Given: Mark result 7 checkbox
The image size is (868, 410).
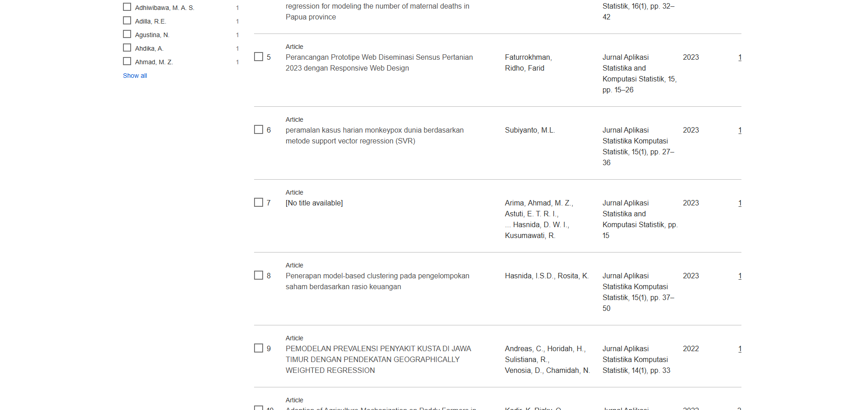Looking at the screenshot, I should (x=259, y=203).
